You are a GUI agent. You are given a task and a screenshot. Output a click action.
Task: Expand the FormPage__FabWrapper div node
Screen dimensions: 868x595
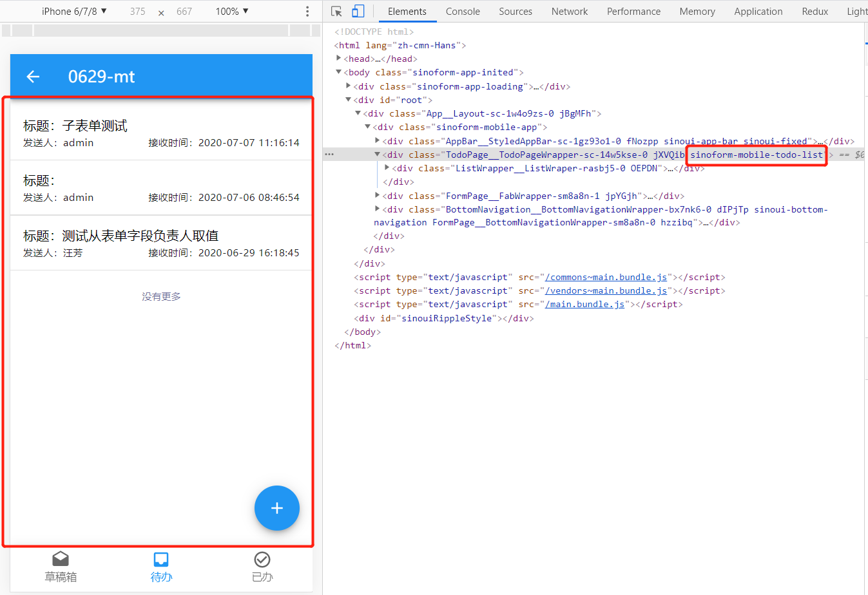pos(377,195)
